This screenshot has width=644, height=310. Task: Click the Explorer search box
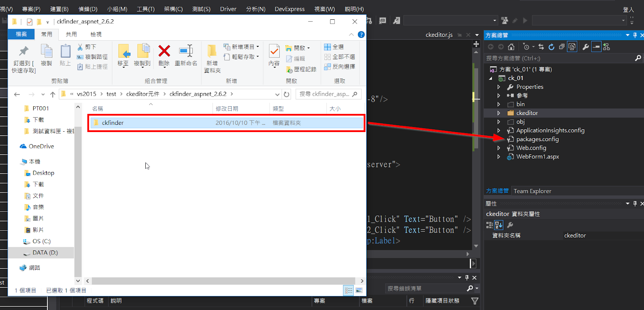(328, 94)
